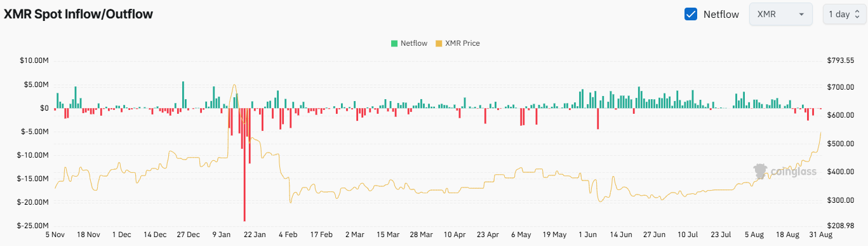Click the 5 Nov date label

click(55, 235)
